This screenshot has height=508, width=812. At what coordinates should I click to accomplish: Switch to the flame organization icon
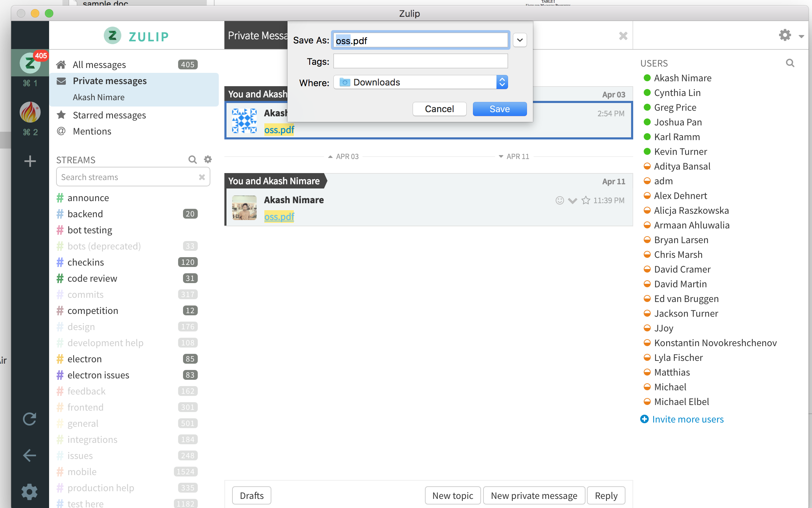tap(30, 112)
